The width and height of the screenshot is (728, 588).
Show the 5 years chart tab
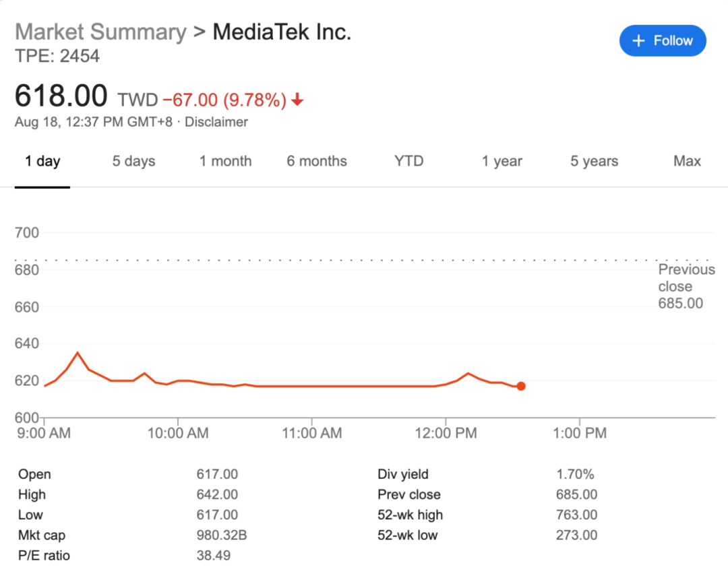click(x=594, y=161)
